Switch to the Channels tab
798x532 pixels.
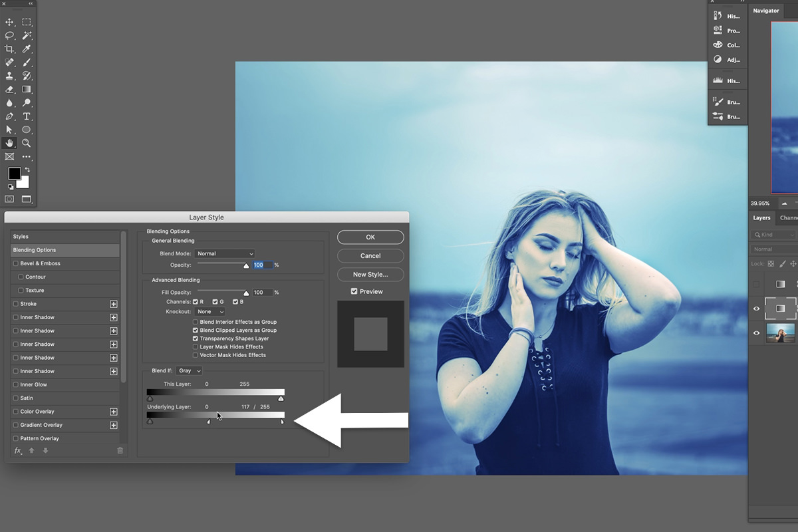click(789, 217)
